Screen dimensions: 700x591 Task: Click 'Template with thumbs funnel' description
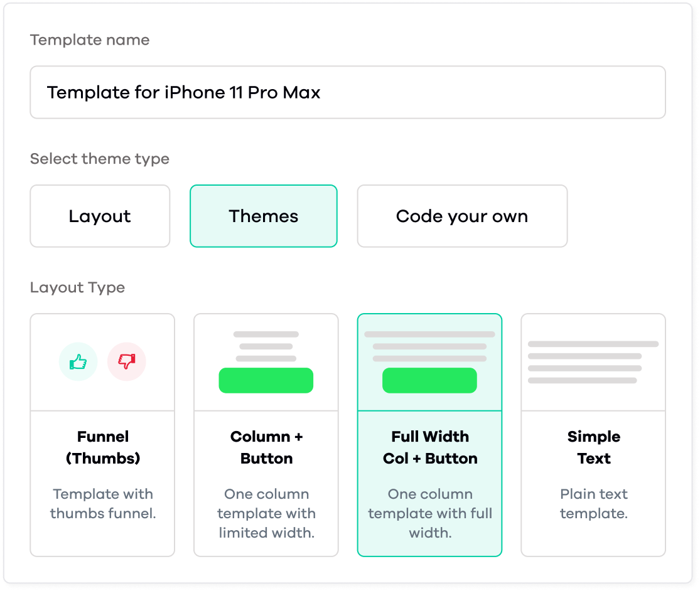pos(103,504)
